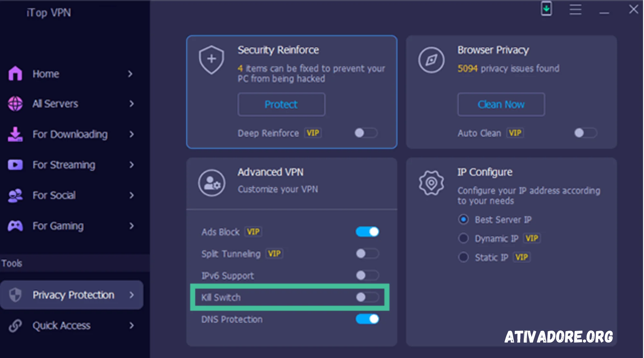Open the For Social menu item
This screenshot has width=644, height=358.
tap(71, 195)
